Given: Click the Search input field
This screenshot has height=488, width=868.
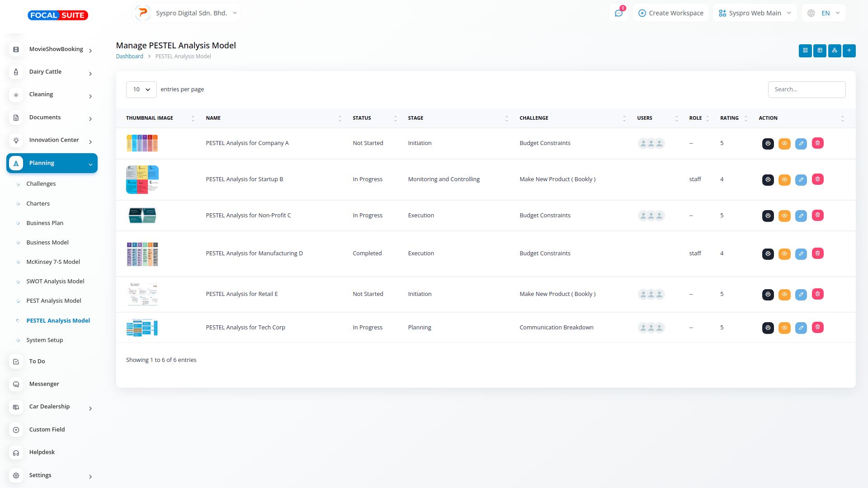Looking at the screenshot, I should tap(806, 89).
